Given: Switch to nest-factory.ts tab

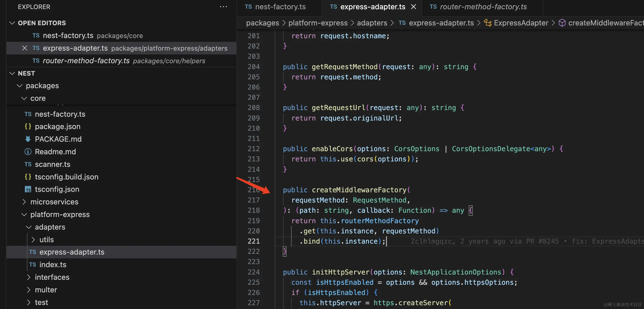Looking at the screenshot, I should point(280,7).
